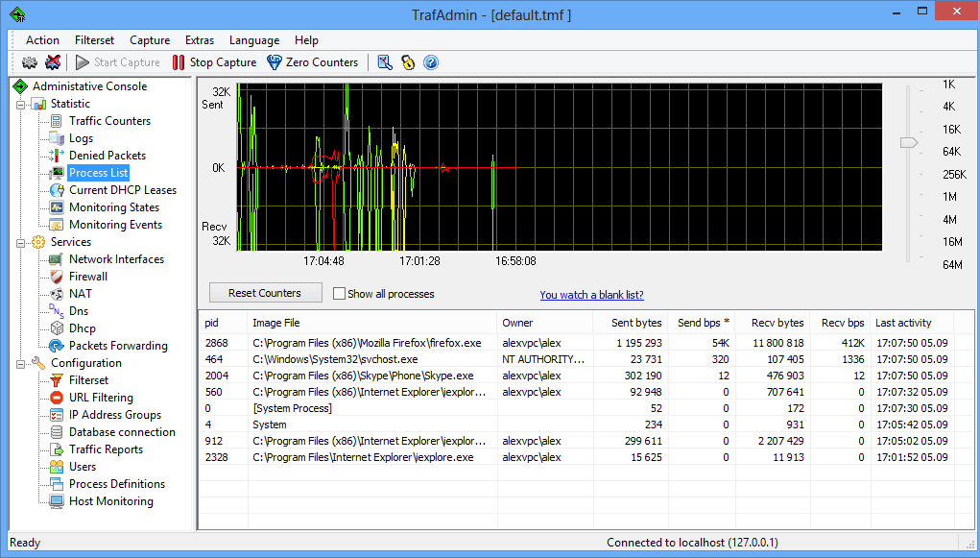Click the red X disconnect toolbar icon
This screenshot has height=558, width=980.
(53, 62)
